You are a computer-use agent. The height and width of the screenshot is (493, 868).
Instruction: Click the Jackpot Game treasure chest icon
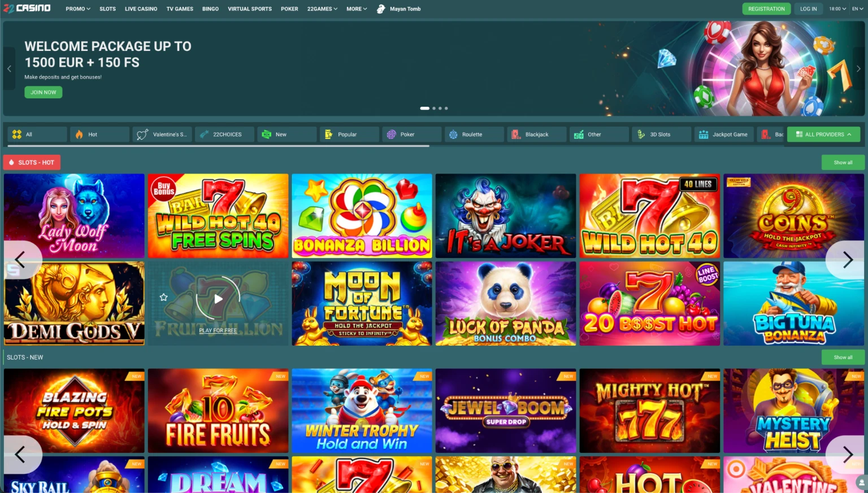(x=703, y=134)
